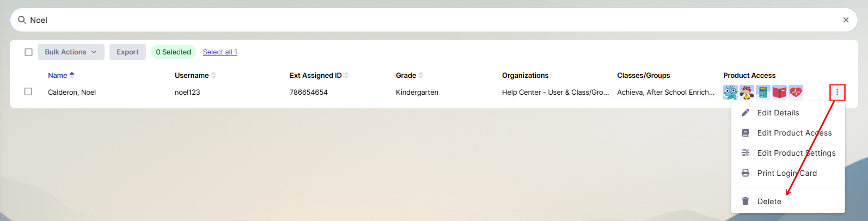Click the search magnifier icon
The image size is (868, 221).
(22, 20)
